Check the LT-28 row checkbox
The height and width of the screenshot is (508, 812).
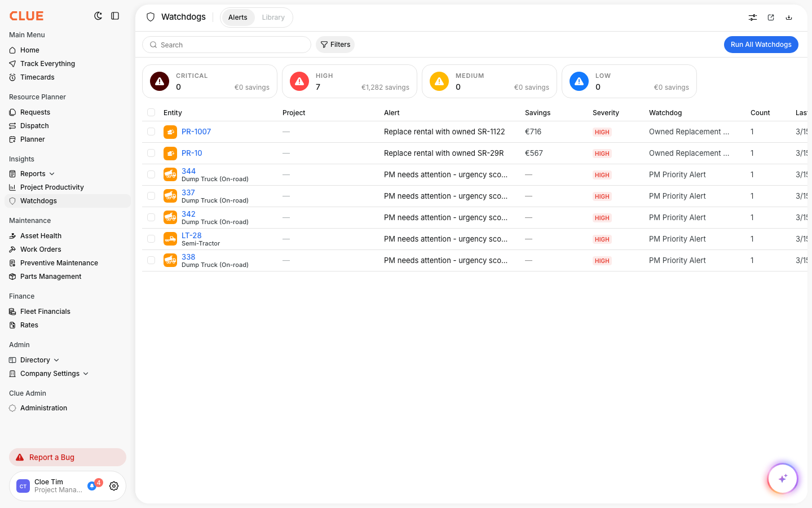[151, 239]
